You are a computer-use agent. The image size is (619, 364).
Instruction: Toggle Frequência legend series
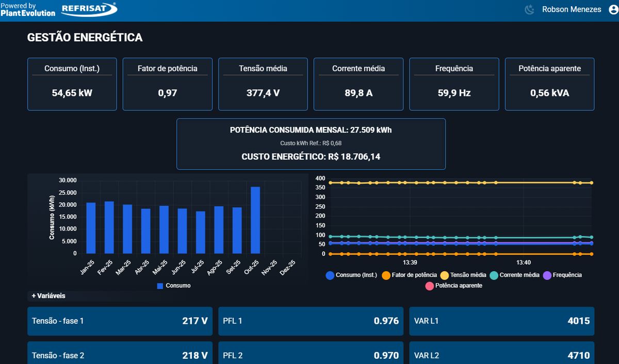[562, 275]
